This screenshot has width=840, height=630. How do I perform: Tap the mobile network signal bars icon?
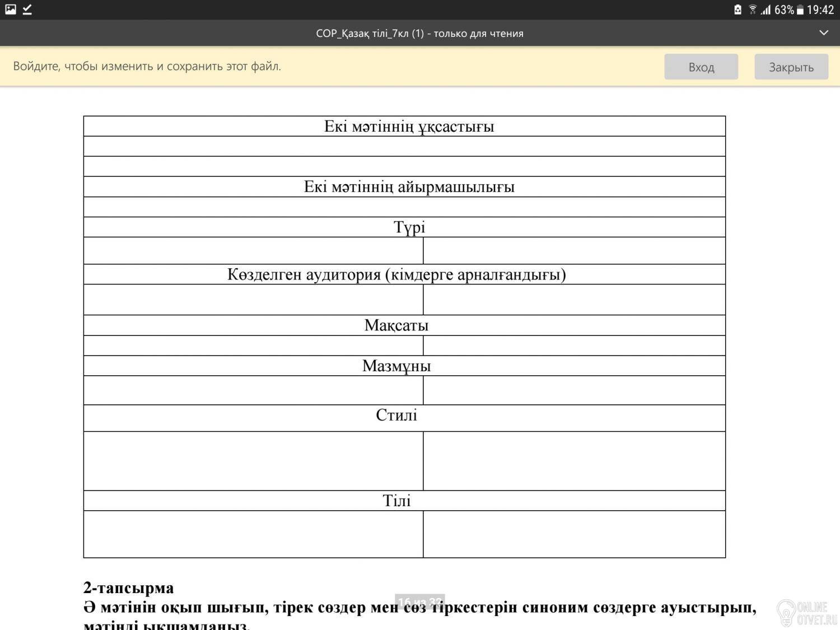pos(766,10)
